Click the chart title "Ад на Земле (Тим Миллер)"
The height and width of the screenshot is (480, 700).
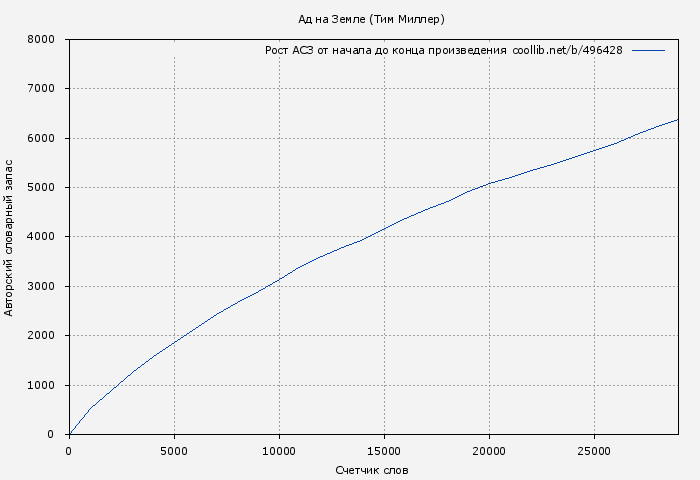(x=371, y=19)
